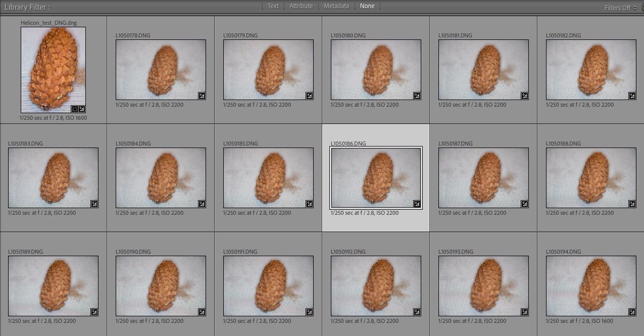
Task: Click the Helicon_test_DNG.dng filename label
Action: click(x=49, y=23)
